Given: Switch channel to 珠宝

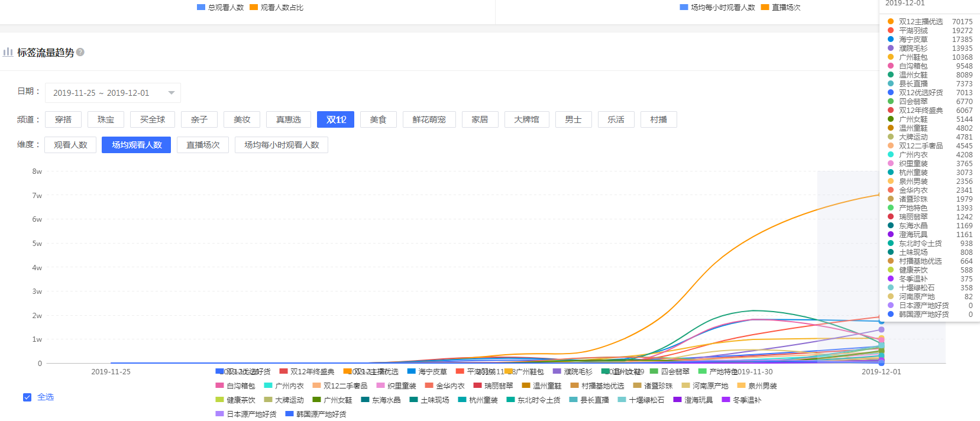Looking at the screenshot, I should click(106, 119).
